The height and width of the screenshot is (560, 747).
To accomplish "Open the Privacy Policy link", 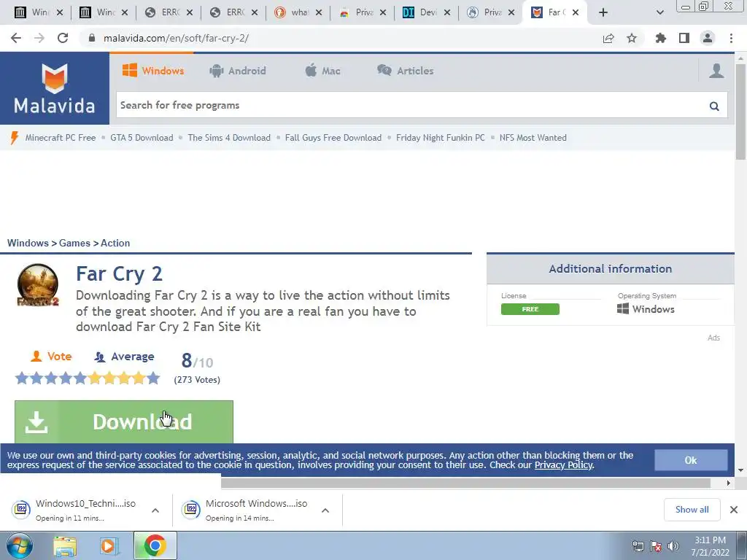I will [x=564, y=464].
